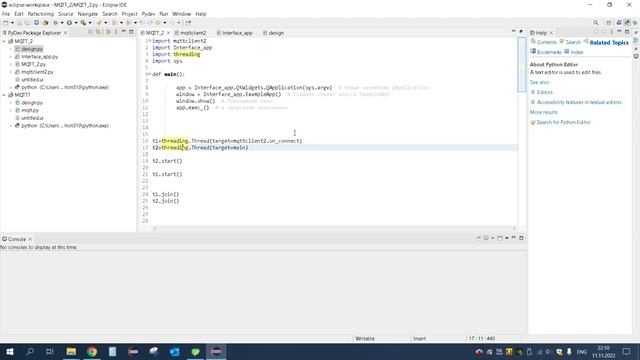The height and width of the screenshot is (360, 640).
Task: Select untitled.ui under MQTT_2
Action: click(x=32, y=80)
